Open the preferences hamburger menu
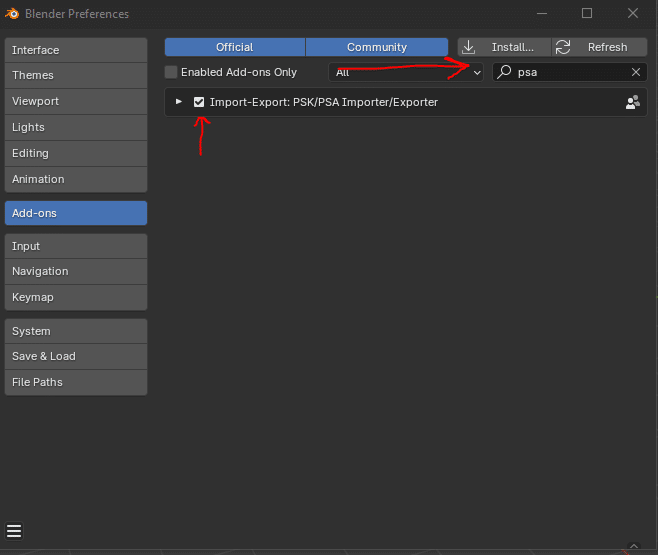 [x=14, y=531]
